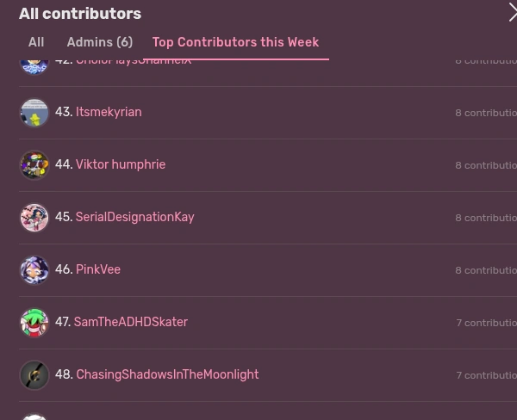This screenshot has height=420, width=517.
Task: Click SamTheADHDSkater's green avatar
Action: click(x=34, y=323)
